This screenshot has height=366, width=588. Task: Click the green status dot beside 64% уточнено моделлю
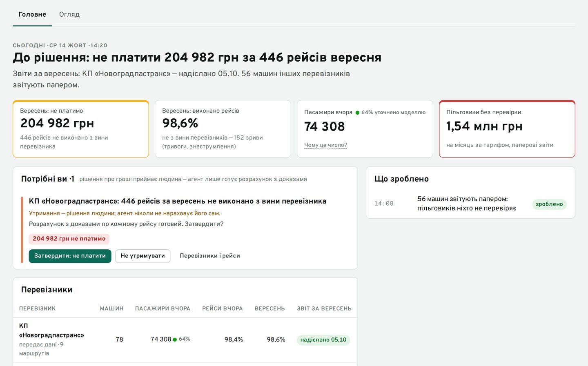pos(357,113)
